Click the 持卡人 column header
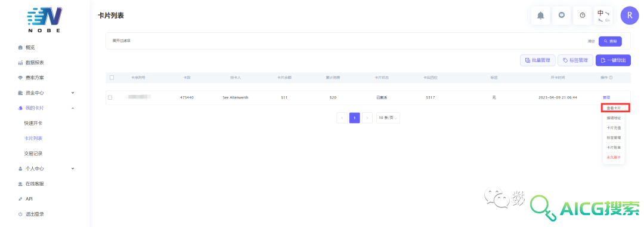Screen dimensions: 644x227 tap(236, 77)
